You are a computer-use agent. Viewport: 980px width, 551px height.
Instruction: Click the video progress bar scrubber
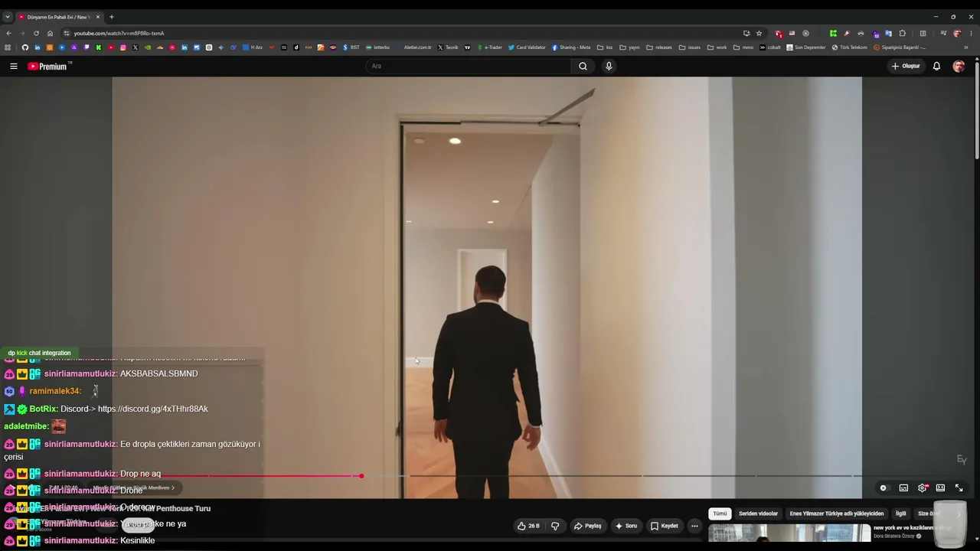point(361,476)
